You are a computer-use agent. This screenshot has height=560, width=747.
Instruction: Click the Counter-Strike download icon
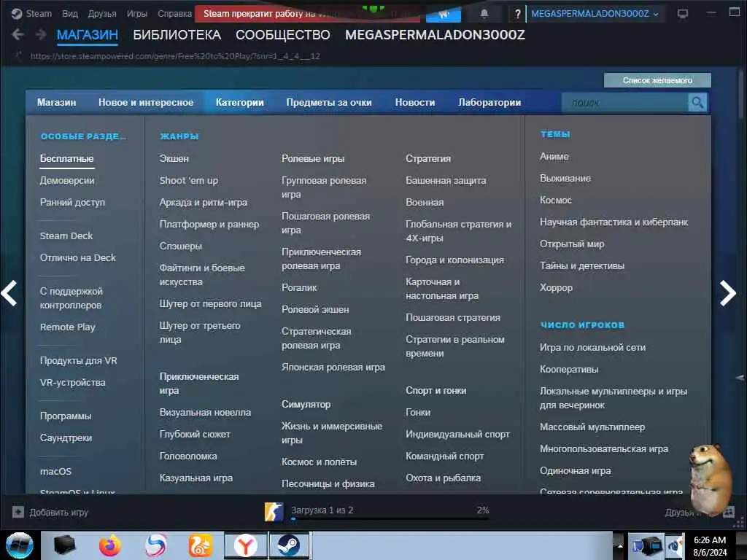coord(274,512)
